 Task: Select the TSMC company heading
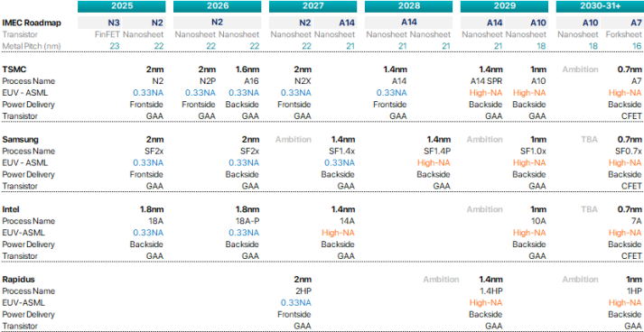14,69
